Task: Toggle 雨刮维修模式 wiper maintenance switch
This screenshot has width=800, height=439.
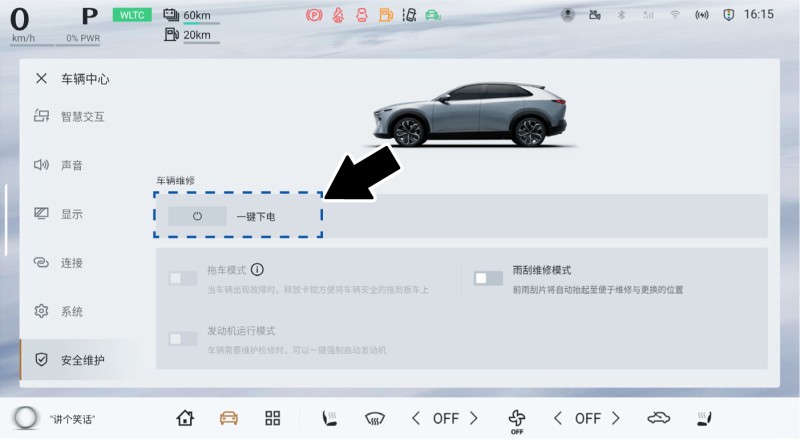Action: pyautogui.click(x=488, y=279)
